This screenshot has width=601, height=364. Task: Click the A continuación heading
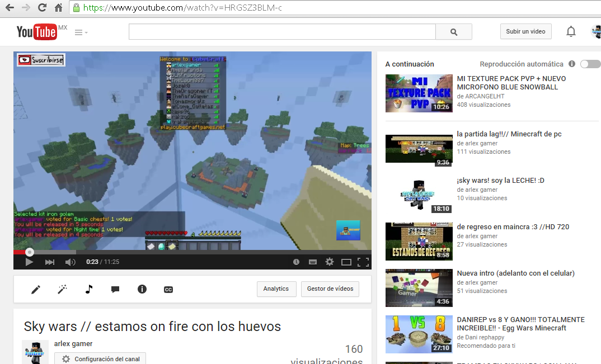[x=410, y=64]
